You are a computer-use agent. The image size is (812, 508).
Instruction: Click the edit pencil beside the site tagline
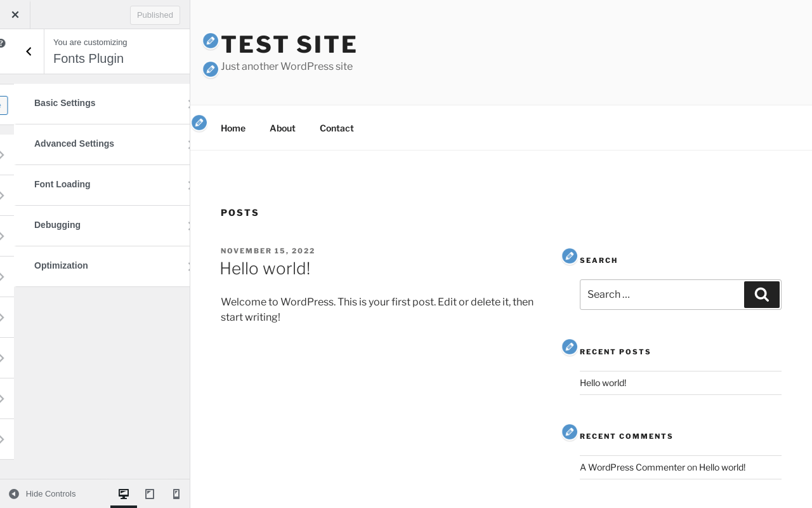tap(211, 69)
